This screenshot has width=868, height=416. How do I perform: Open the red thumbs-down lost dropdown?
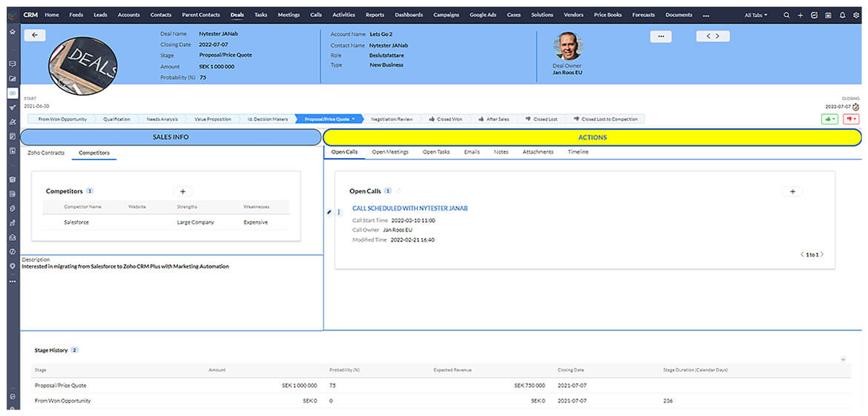[850, 119]
